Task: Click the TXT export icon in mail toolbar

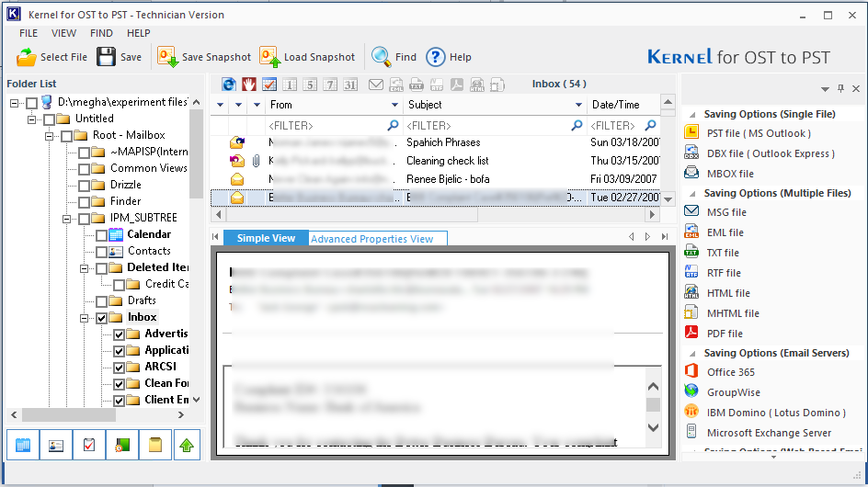Action: 417,85
